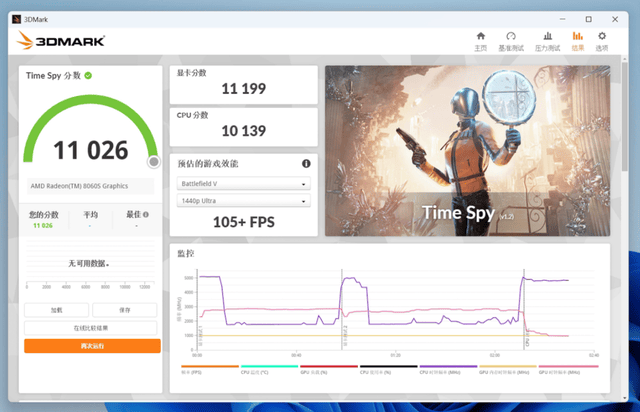
Task: Click the 保存 (Save) button
Action: coord(125,310)
